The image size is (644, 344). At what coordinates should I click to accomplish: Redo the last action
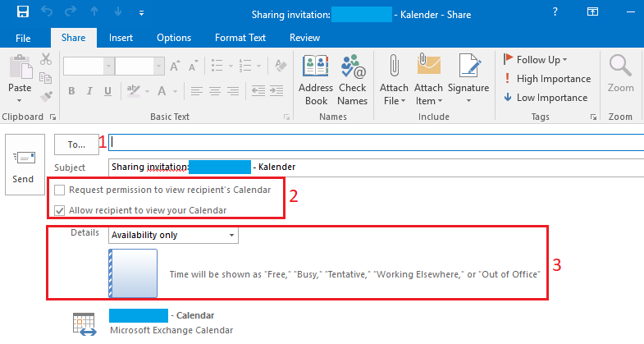tap(71, 12)
